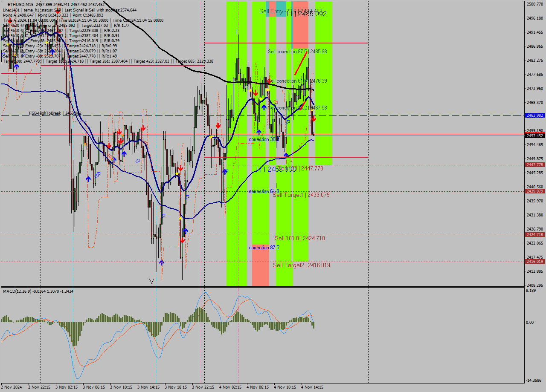Click the 'V' marker below the candles
Image resolution: width=546 pixels, height=392 pixels.
151,281
